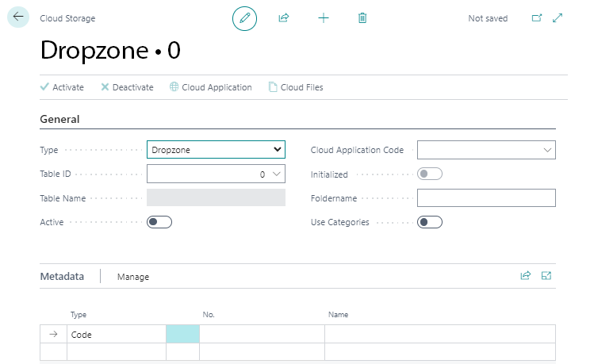Sort by the Type column header
The width and height of the screenshot is (594, 364).
(79, 314)
